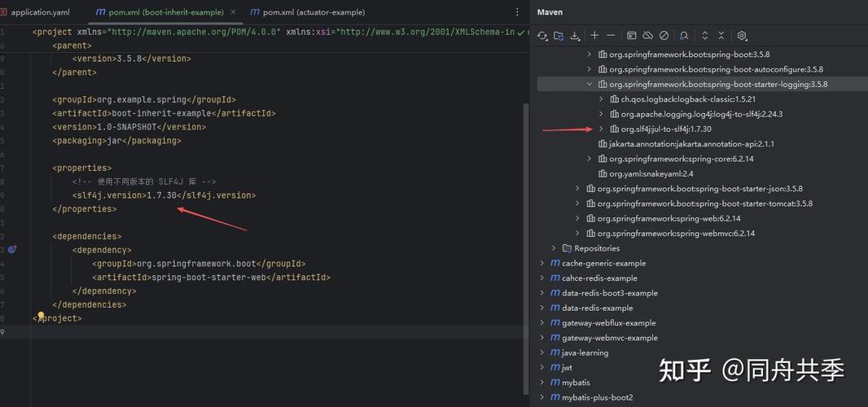Click library icon of jakarta.annotation-api dependency
This screenshot has width=868, height=407.
click(603, 144)
